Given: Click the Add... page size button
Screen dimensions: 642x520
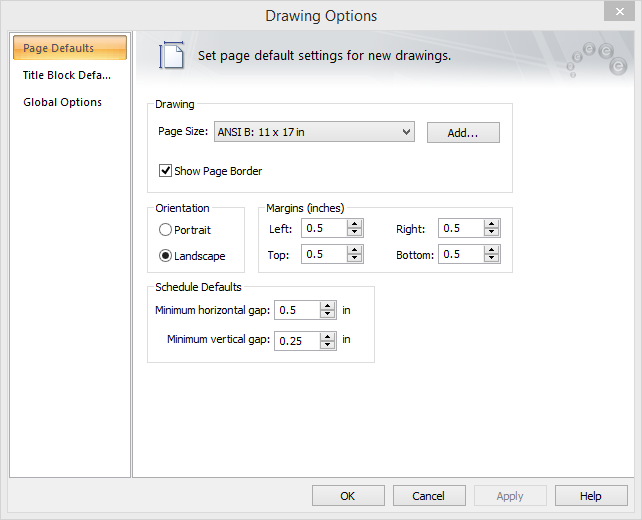Looking at the screenshot, I should point(463,132).
